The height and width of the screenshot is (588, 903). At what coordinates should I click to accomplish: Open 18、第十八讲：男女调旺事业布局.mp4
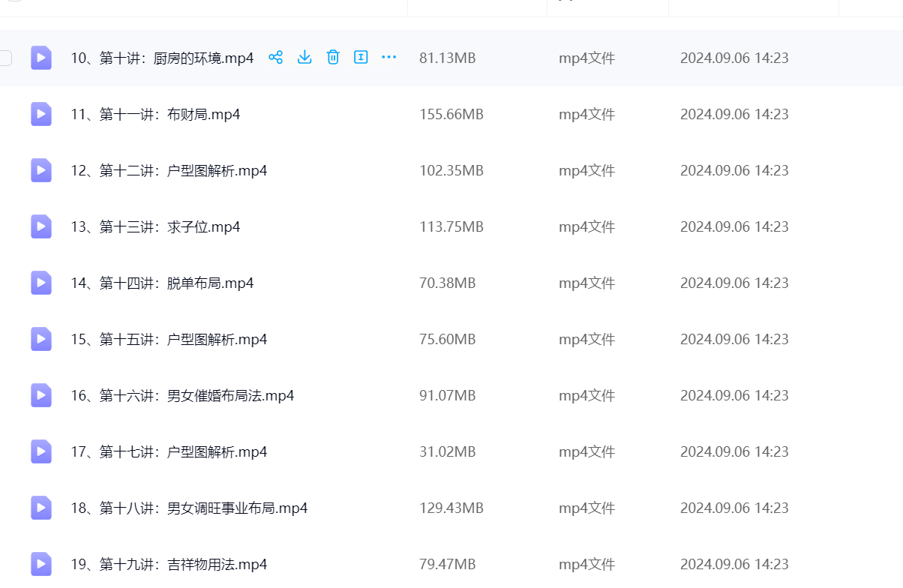(189, 508)
